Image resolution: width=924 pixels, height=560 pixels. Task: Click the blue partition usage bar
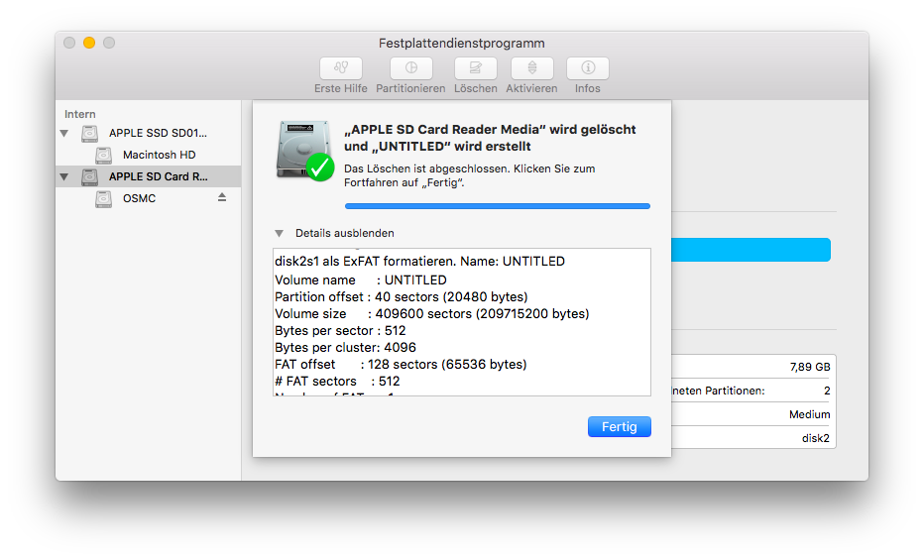tap(751, 250)
